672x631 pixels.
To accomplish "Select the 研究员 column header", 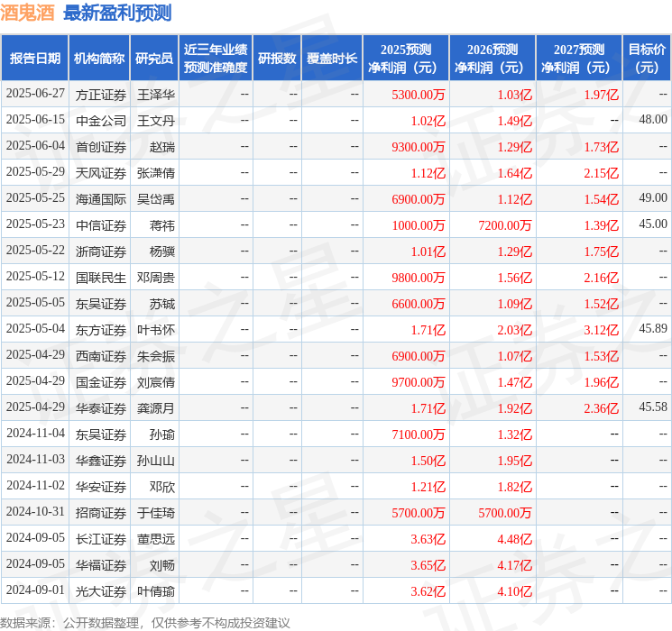I will pos(154,59).
